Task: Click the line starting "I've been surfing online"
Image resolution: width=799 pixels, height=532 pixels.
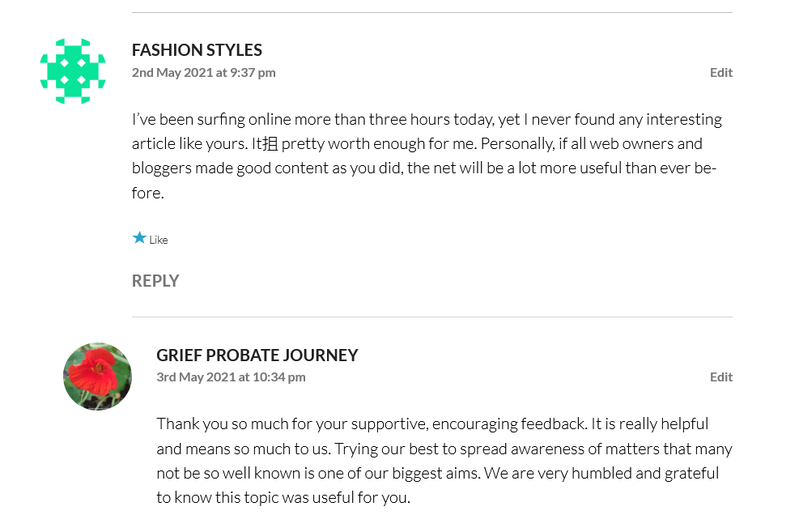Action: [427, 120]
